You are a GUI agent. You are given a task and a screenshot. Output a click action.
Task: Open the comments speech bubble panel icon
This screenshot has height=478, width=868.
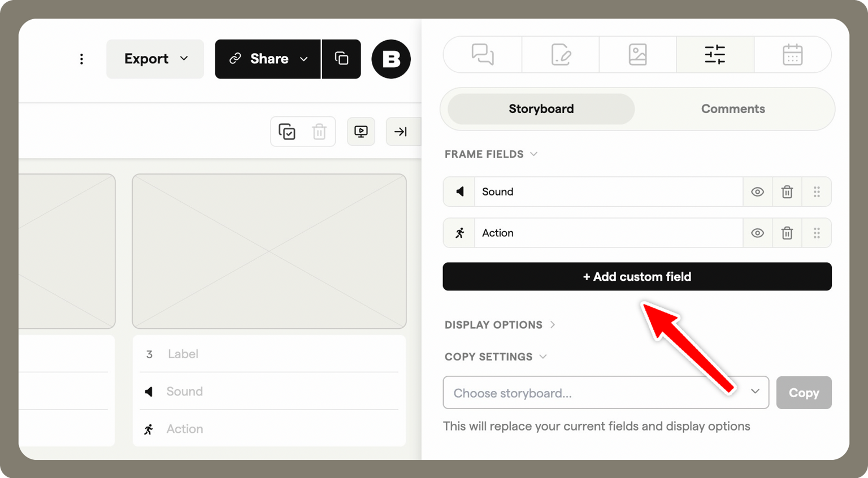tap(483, 55)
